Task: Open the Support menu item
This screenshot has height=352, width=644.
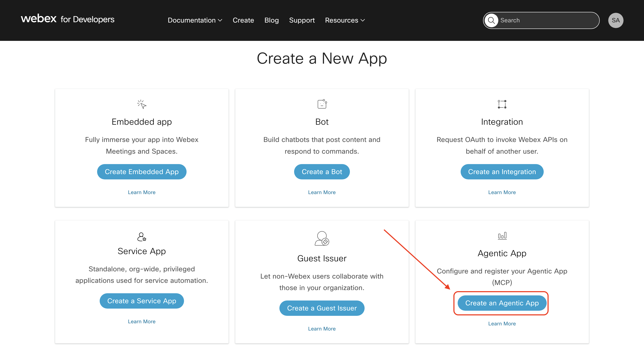Action: [302, 20]
